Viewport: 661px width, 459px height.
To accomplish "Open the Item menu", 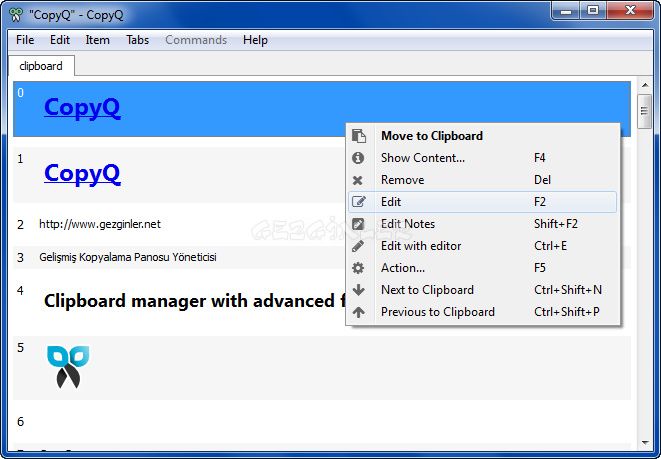I will 97,40.
